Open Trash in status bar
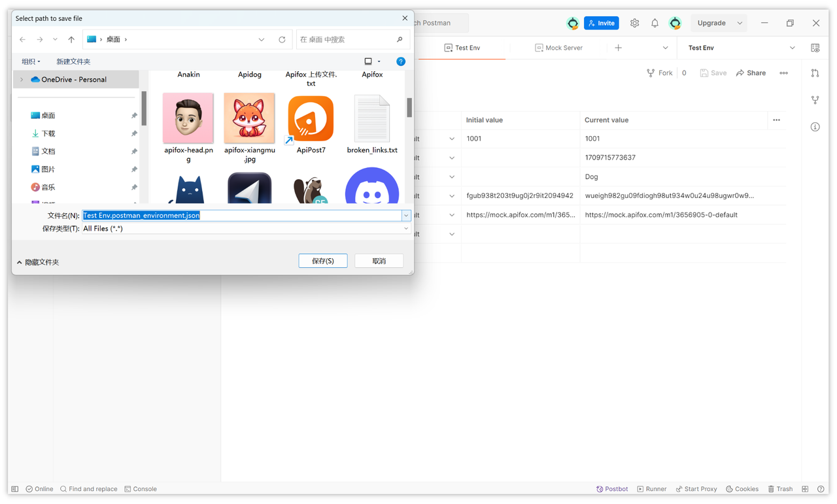Image resolution: width=837 pixels, height=504 pixels. (x=780, y=489)
